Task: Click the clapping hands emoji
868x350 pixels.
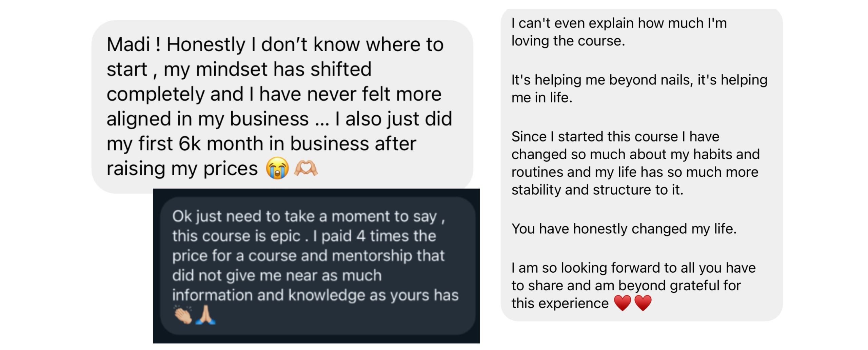Action: [x=183, y=315]
